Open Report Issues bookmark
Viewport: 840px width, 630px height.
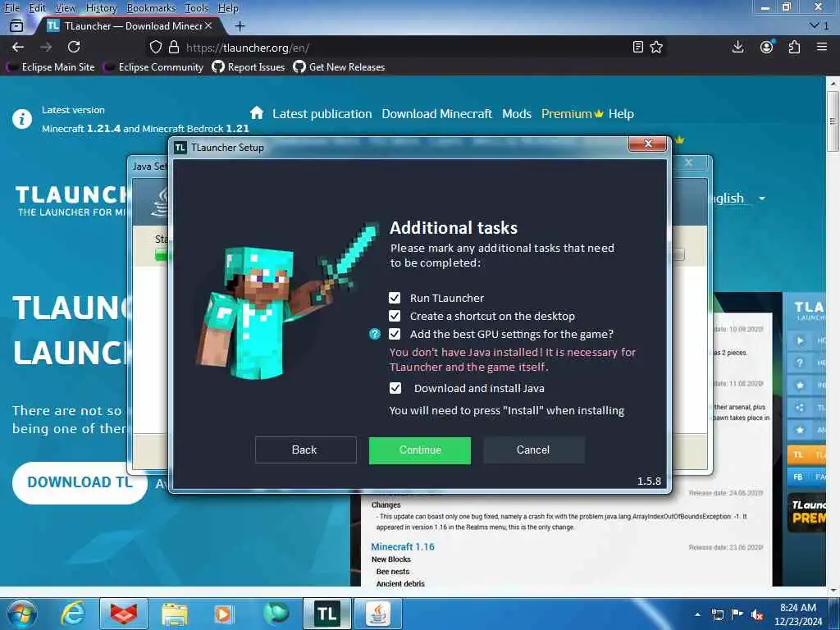(x=249, y=67)
